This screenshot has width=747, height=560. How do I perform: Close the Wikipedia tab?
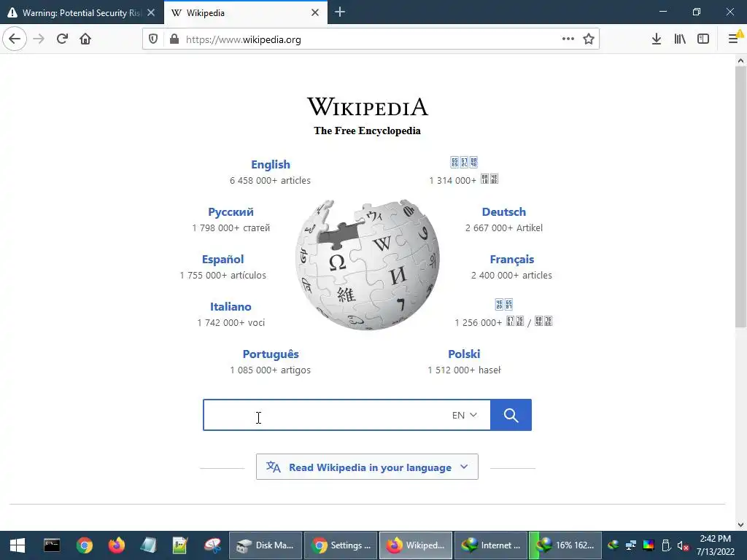click(315, 12)
